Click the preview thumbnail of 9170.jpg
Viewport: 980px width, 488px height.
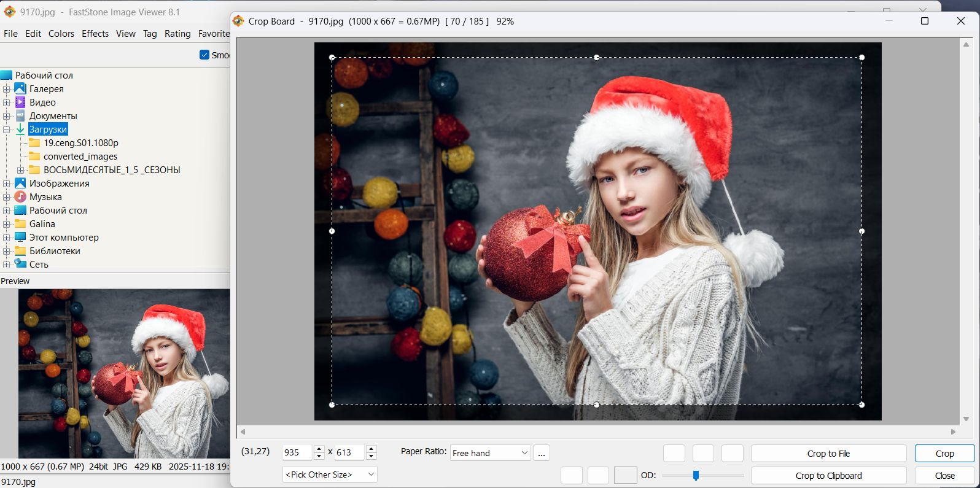(x=124, y=374)
